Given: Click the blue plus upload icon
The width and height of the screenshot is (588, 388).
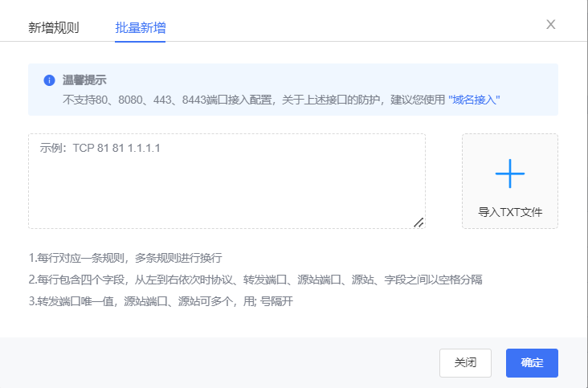Looking at the screenshot, I should click(509, 174).
